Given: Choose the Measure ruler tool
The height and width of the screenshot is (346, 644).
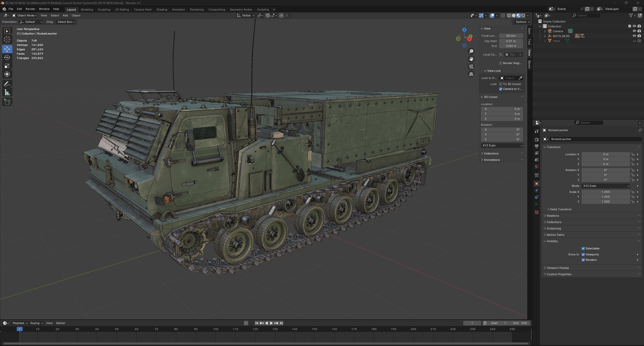Looking at the screenshot, I should tap(7, 93).
